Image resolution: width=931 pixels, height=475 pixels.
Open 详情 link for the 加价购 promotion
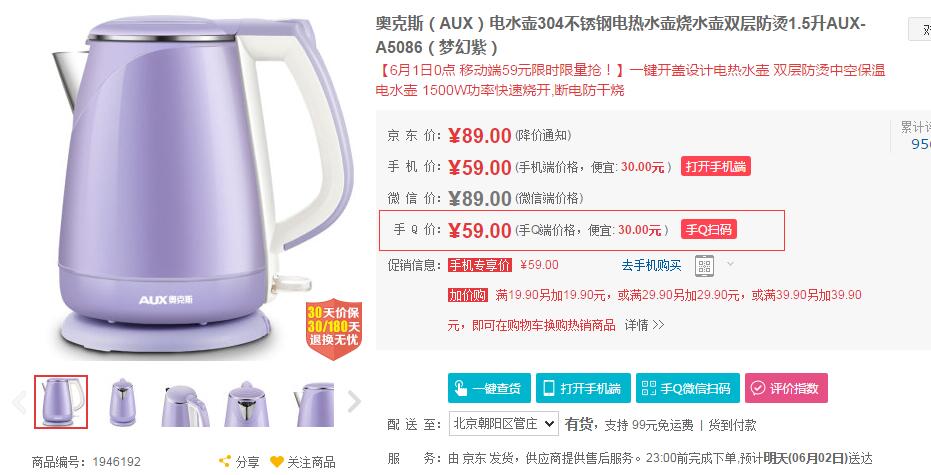point(644,325)
